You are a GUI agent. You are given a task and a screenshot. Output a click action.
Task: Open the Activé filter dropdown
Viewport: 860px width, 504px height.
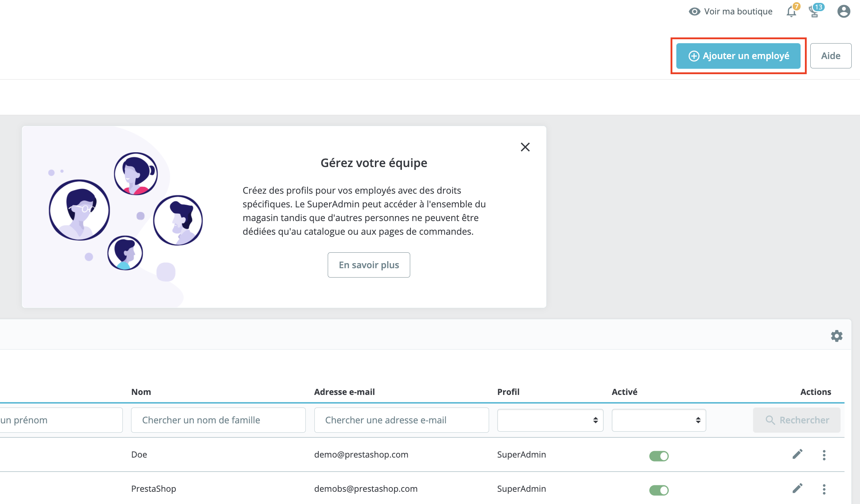pyautogui.click(x=659, y=420)
